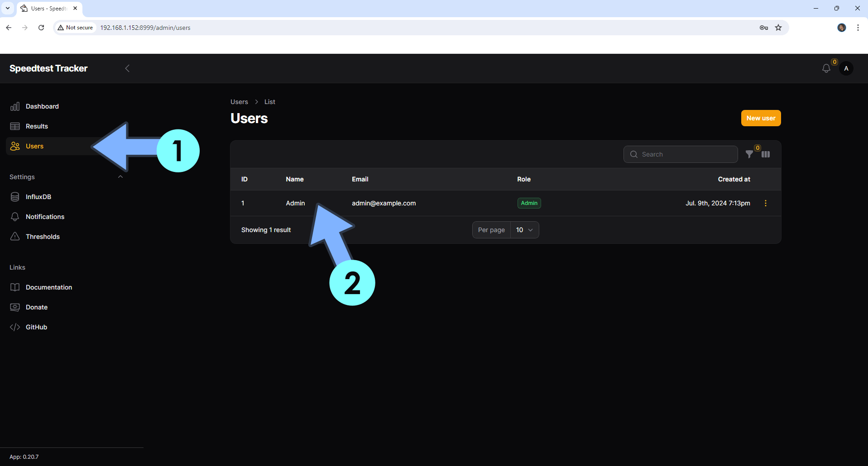Open the Per page dropdown
The width and height of the screenshot is (868, 466).
tap(525, 230)
